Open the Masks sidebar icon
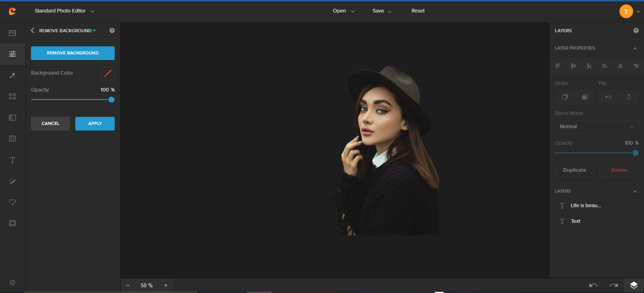644x293 pixels. coord(12,139)
